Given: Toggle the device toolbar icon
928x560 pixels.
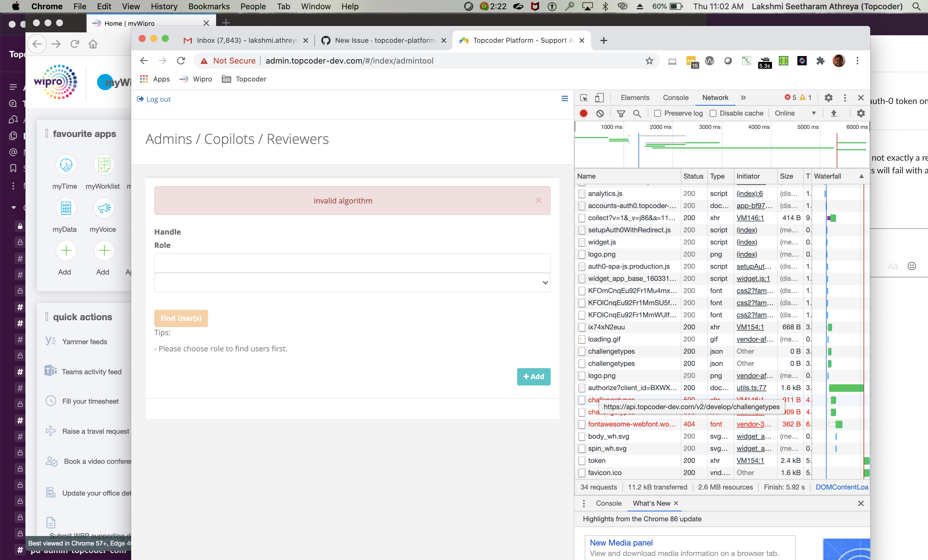Looking at the screenshot, I should point(599,98).
